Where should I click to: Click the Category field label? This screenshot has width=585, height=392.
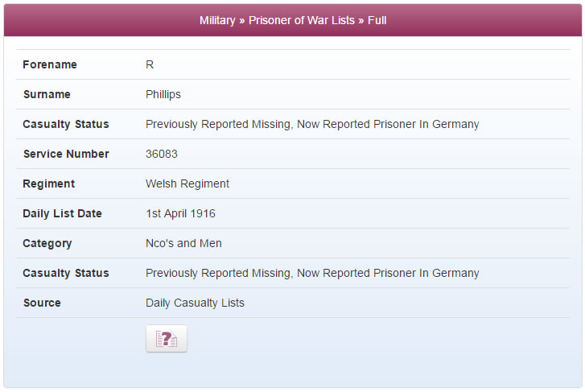[x=47, y=243]
